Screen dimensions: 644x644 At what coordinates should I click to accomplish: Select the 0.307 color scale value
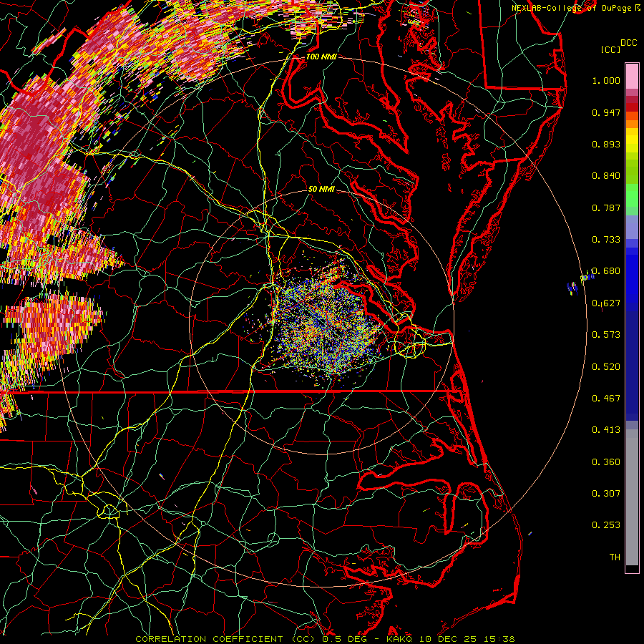(606, 494)
